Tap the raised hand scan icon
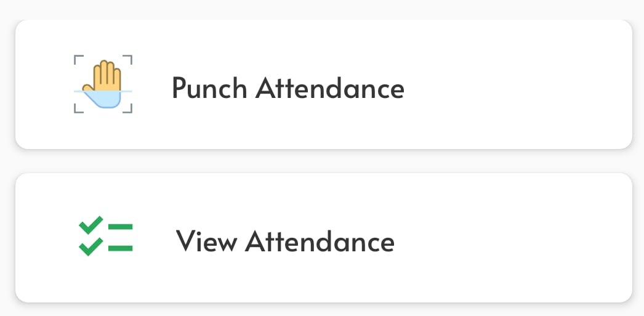 point(103,84)
